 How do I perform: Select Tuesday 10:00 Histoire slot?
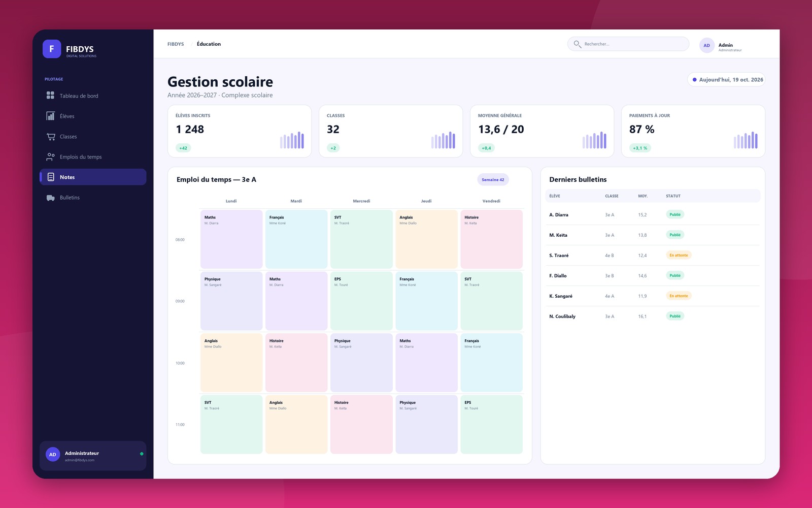296,363
